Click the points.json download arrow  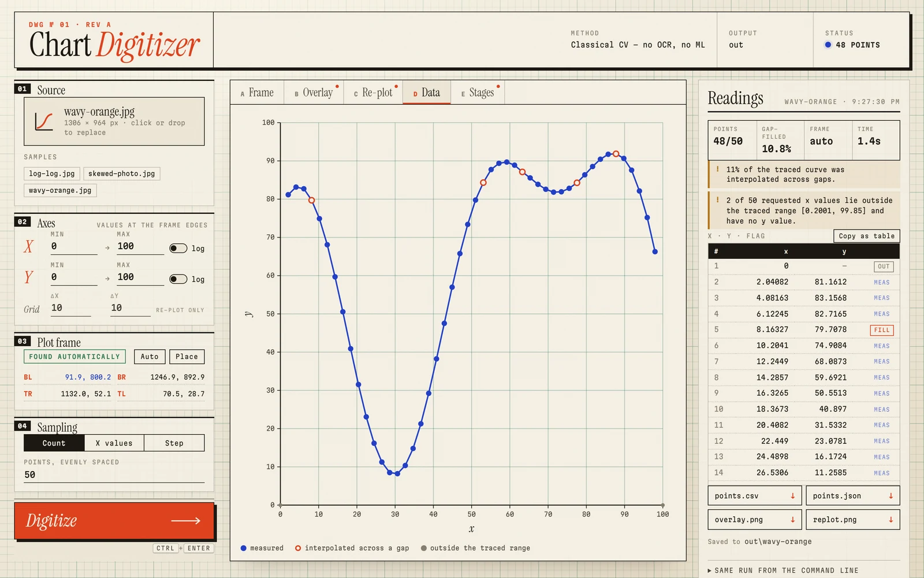pyautogui.click(x=891, y=496)
